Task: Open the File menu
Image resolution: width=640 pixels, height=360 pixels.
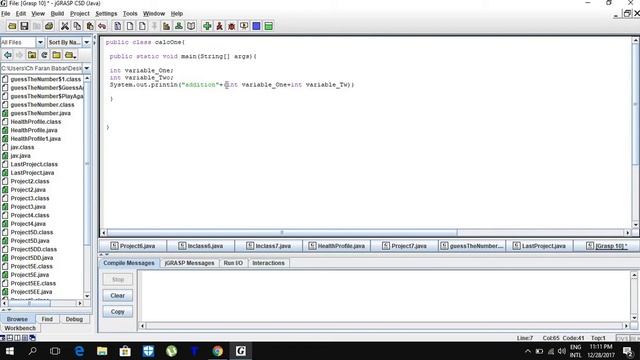Action: point(6,13)
